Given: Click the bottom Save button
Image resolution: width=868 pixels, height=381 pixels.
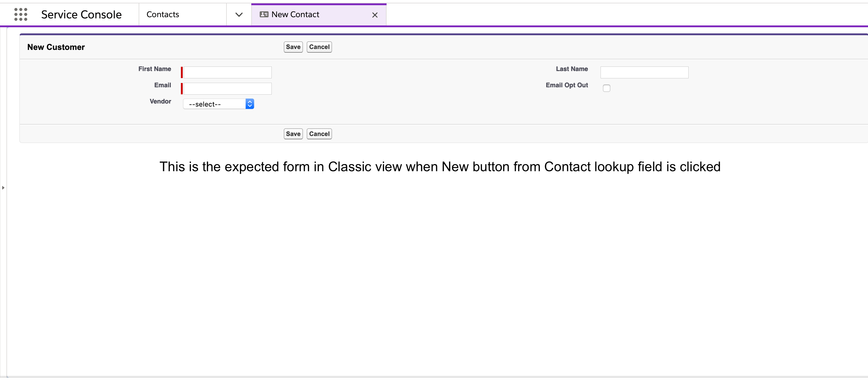Looking at the screenshot, I should 293,134.
